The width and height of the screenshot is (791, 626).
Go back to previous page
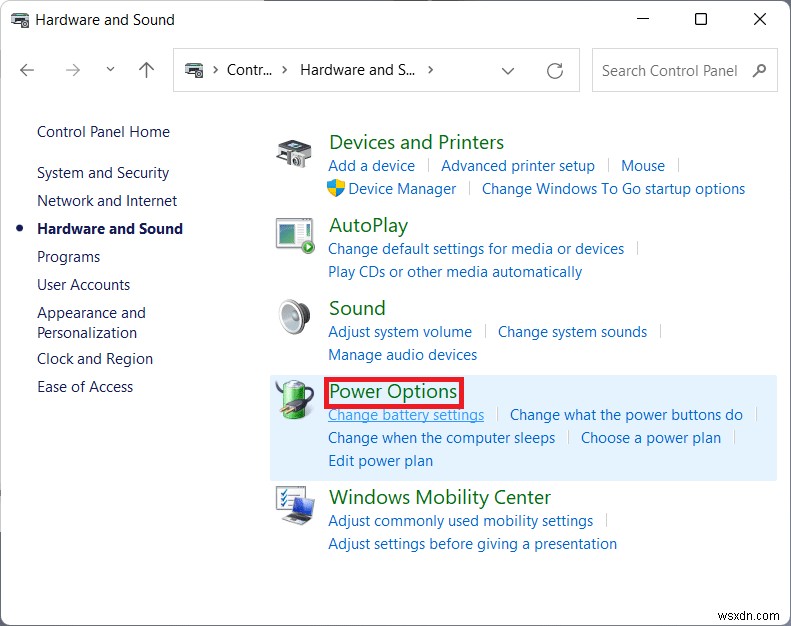27,70
